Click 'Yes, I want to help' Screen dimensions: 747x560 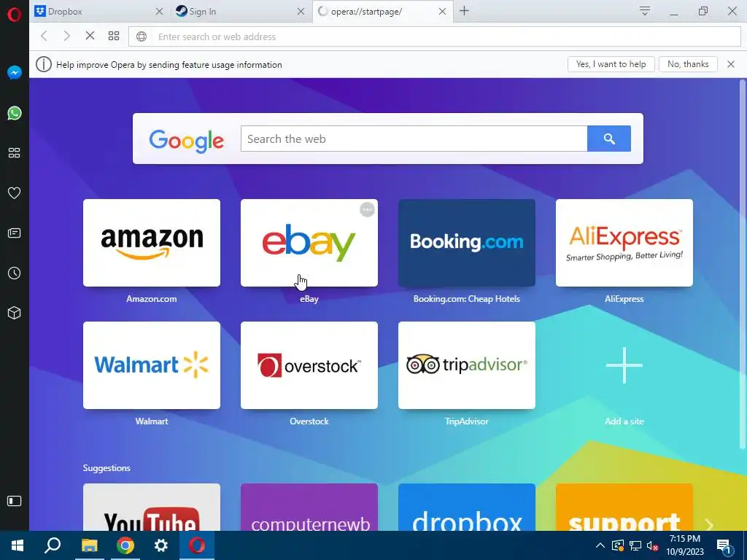[x=611, y=64]
